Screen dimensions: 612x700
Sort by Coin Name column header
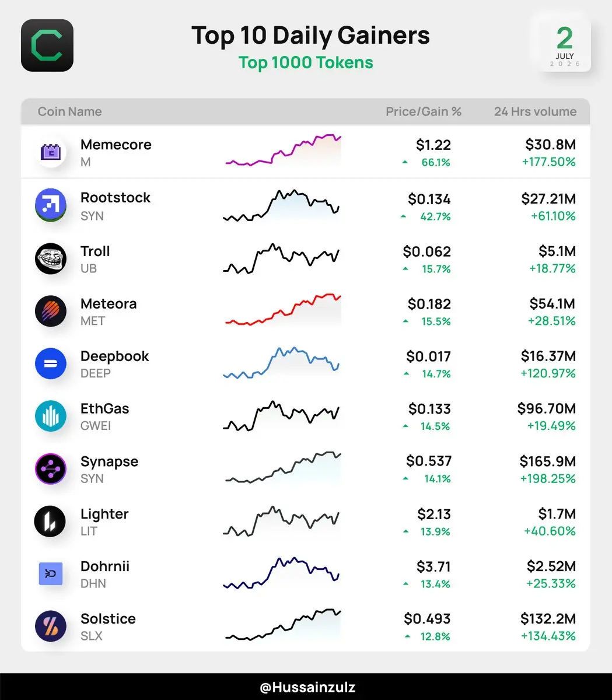coord(69,111)
